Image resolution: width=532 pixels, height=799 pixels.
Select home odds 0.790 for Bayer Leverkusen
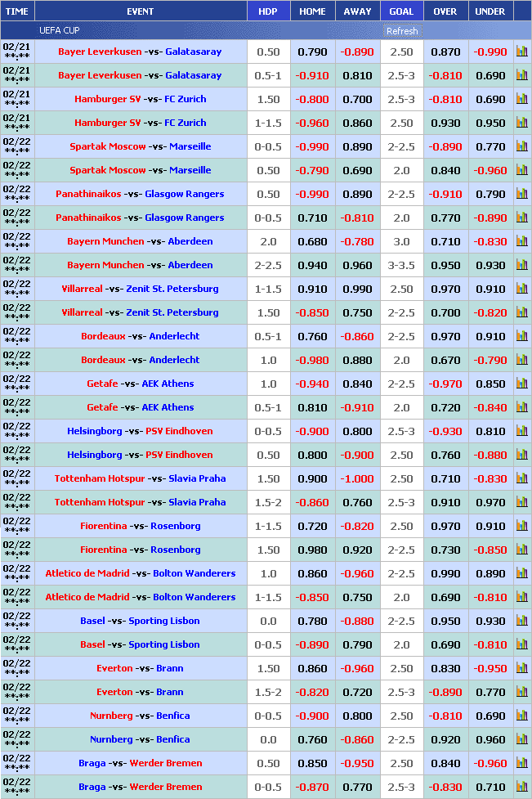click(312, 52)
